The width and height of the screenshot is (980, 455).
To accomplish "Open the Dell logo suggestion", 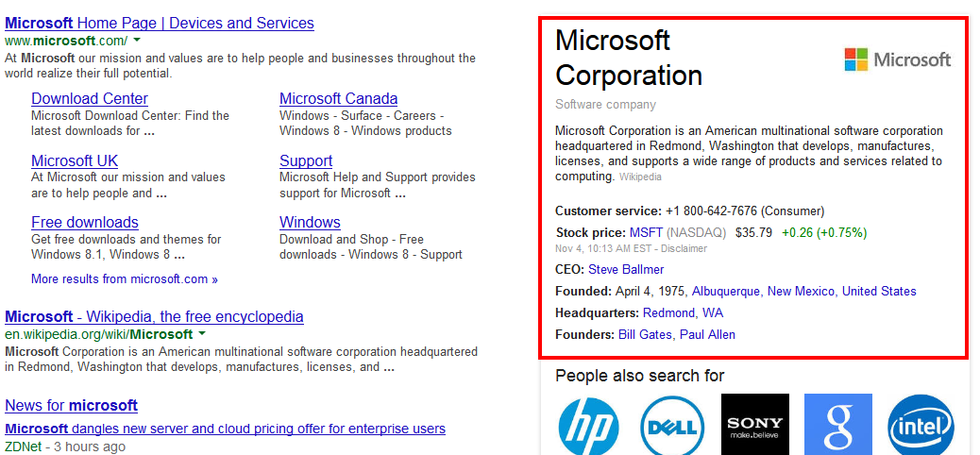I will coord(670,425).
